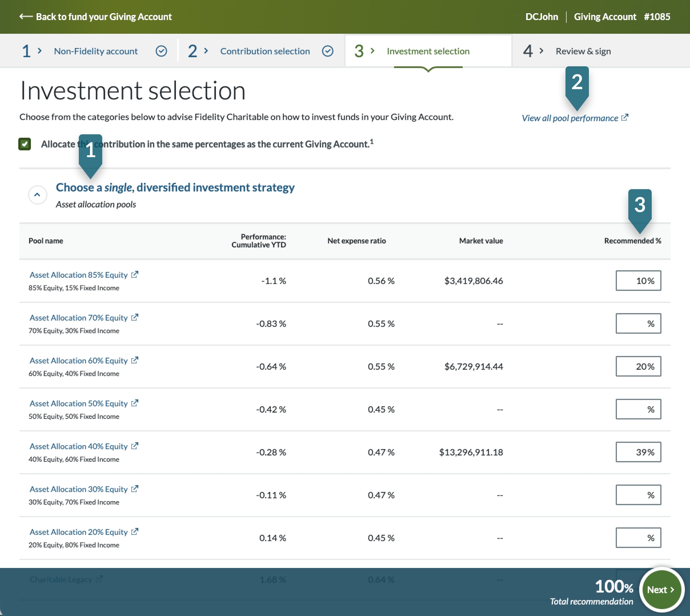Click chevron next to step 1 number

click(40, 51)
